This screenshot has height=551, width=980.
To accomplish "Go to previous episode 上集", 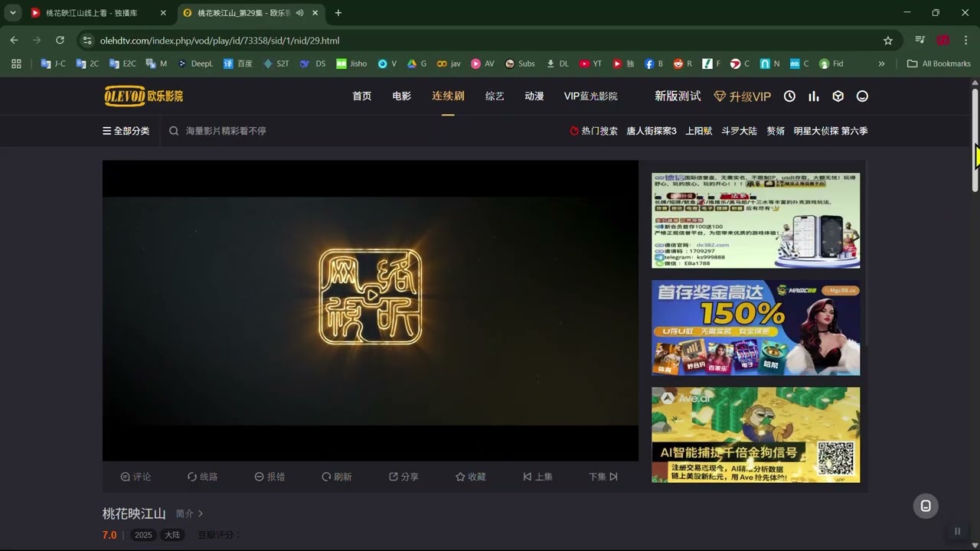I will pos(537,477).
